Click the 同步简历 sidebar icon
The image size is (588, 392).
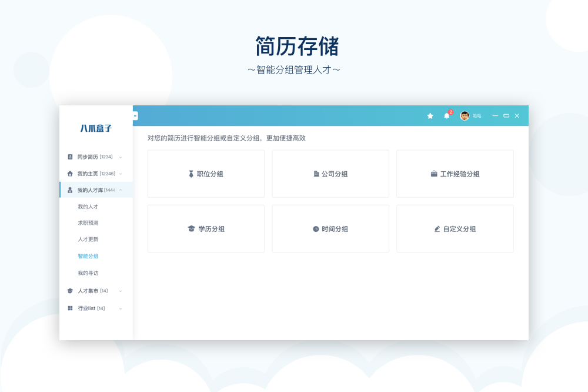70,157
